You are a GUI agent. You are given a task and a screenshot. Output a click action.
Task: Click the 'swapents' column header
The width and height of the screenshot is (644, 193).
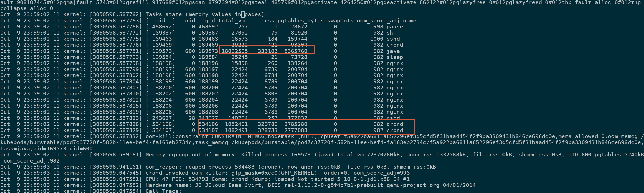click(x=340, y=21)
